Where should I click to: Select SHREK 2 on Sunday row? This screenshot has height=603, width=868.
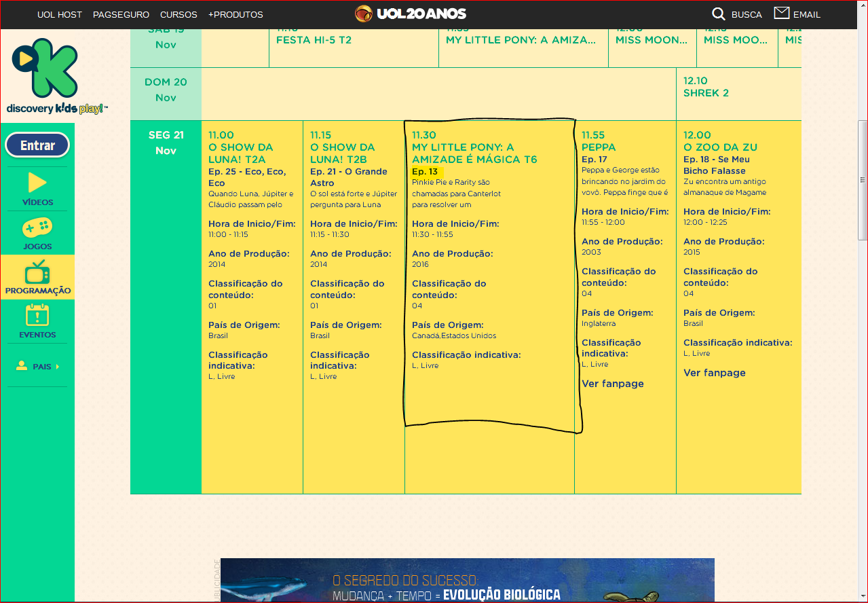point(706,93)
